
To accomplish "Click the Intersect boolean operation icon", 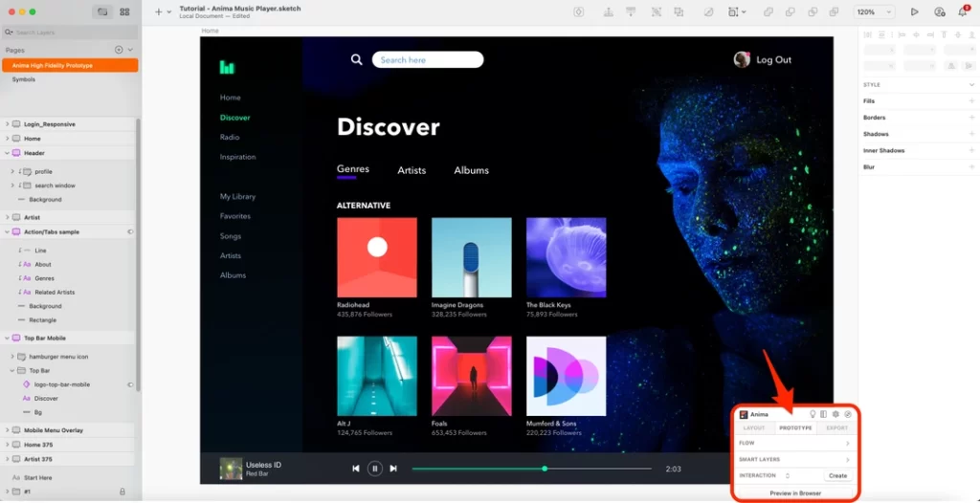I will (813, 11).
